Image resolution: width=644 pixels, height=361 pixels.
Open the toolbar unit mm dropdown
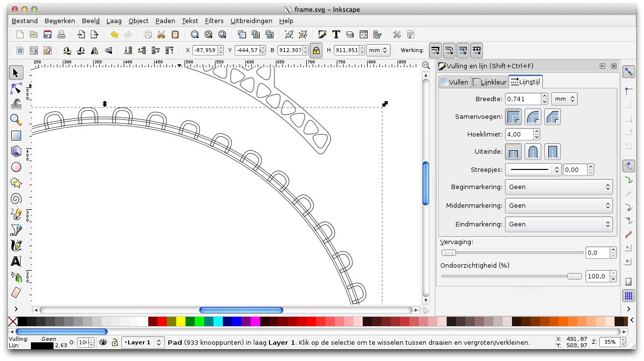click(x=379, y=50)
